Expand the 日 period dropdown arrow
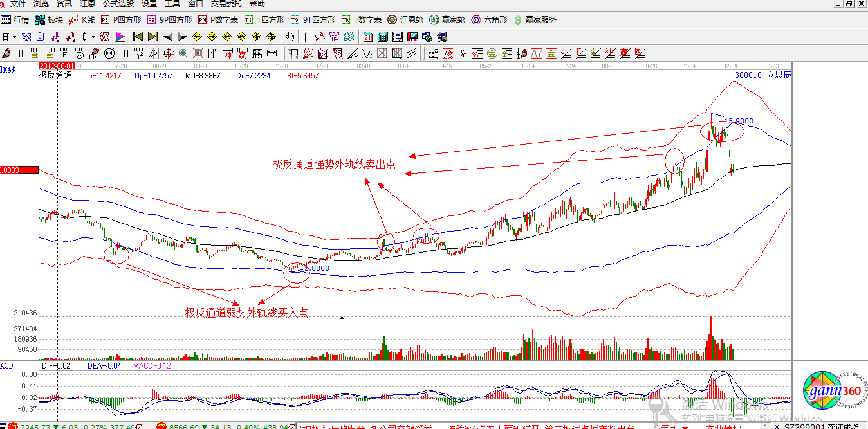Image resolution: width=868 pixels, height=429 pixels. tap(14, 36)
